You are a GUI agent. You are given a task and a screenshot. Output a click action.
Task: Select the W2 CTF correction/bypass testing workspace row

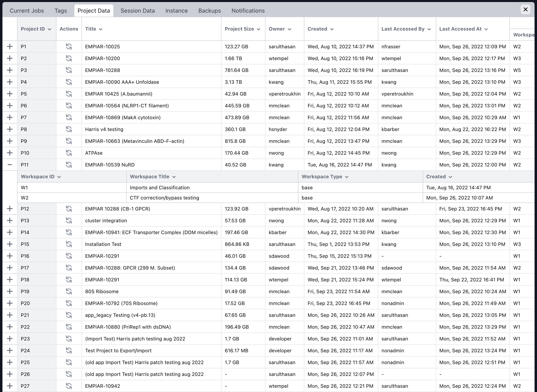pyautogui.click(x=164, y=198)
